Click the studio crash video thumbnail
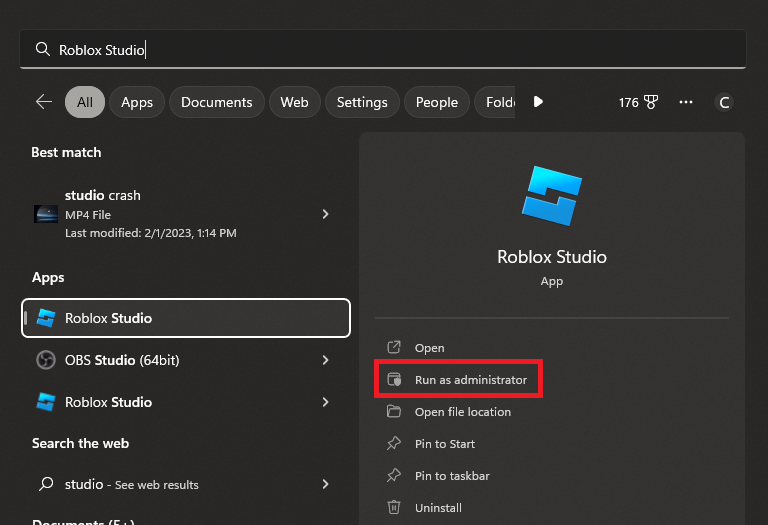 pyautogui.click(x=46, y=214)
